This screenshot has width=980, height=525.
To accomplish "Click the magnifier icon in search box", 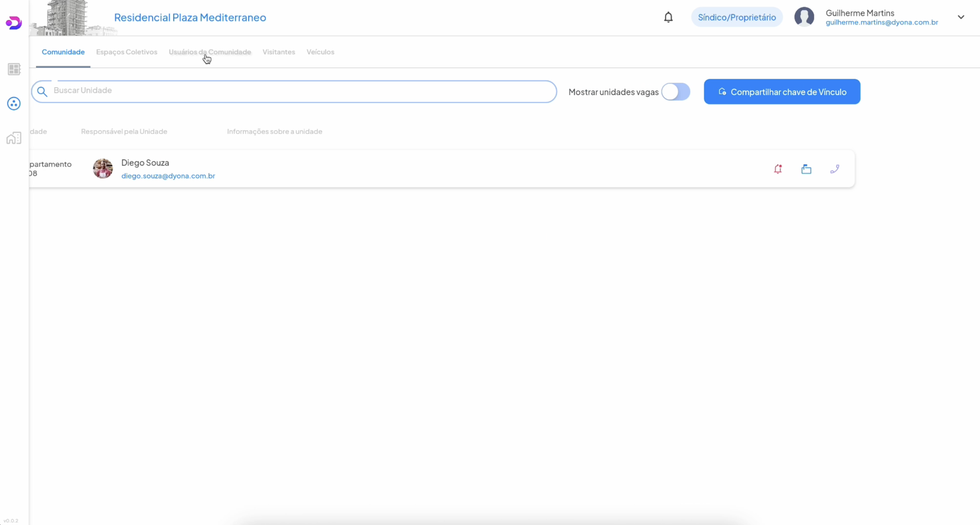I will point(42,92).
